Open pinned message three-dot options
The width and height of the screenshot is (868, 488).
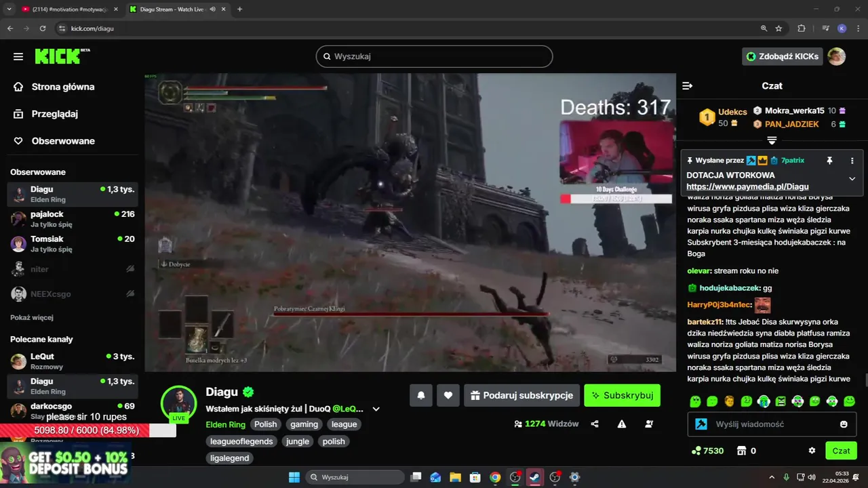[852, 161]
